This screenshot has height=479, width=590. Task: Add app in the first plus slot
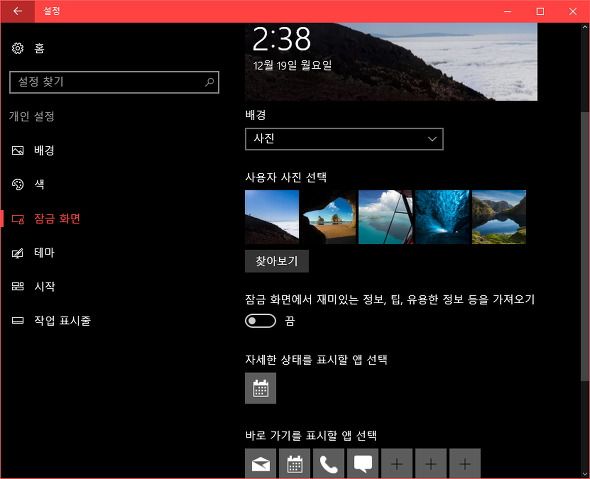click(397, 464)
